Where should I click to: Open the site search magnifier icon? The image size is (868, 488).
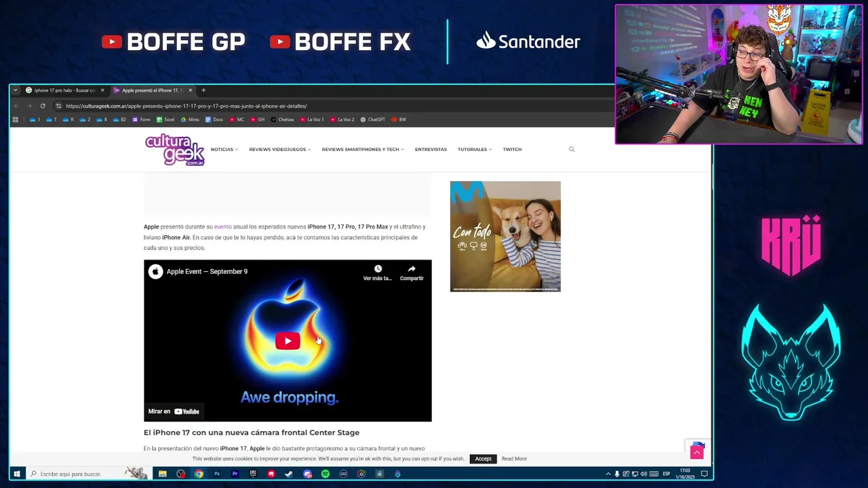572,149
